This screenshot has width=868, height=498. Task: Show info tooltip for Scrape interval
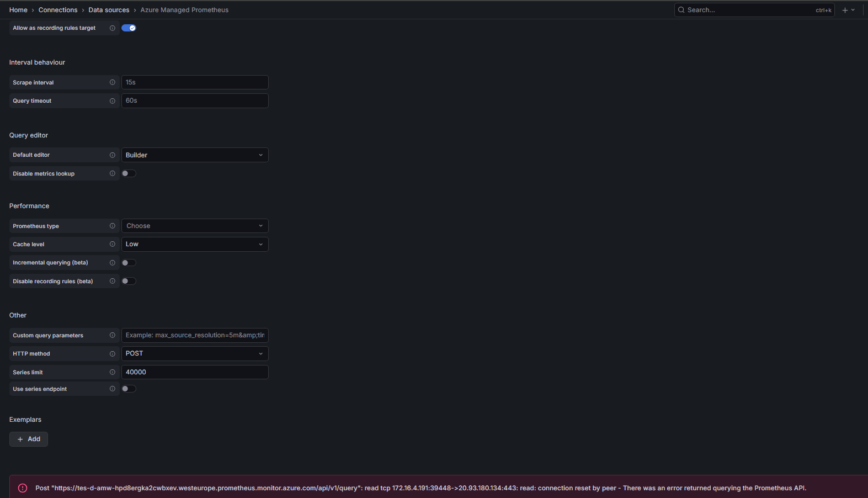click(x=113, y=82)
